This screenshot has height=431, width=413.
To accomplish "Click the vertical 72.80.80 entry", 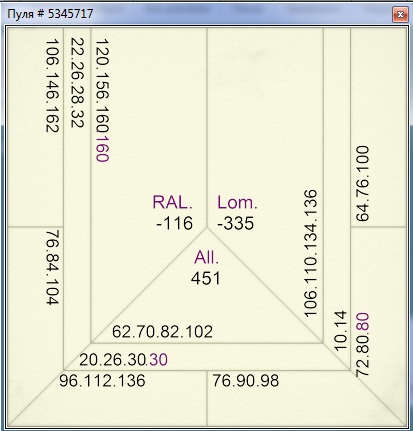I will click(x=363, y=345).
